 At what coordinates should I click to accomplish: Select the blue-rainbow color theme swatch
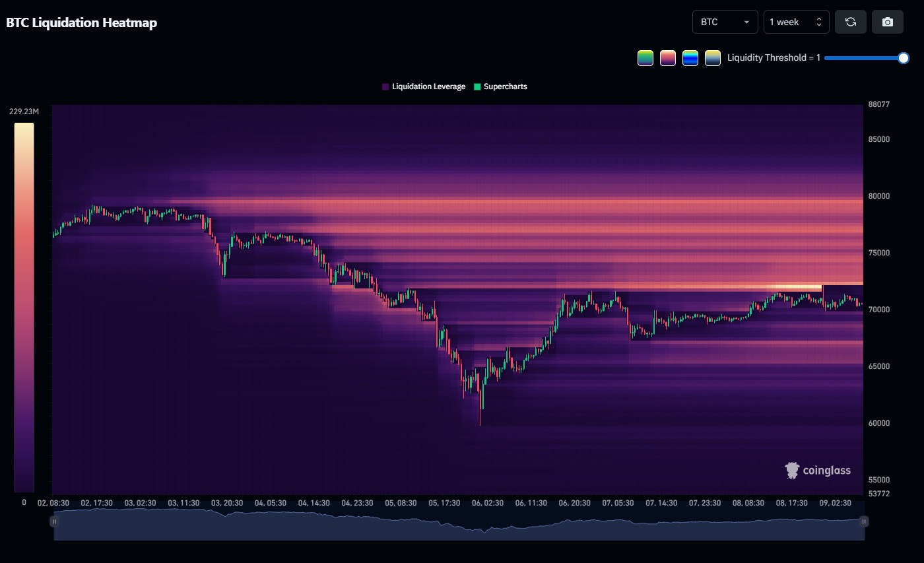pos(690,58)
